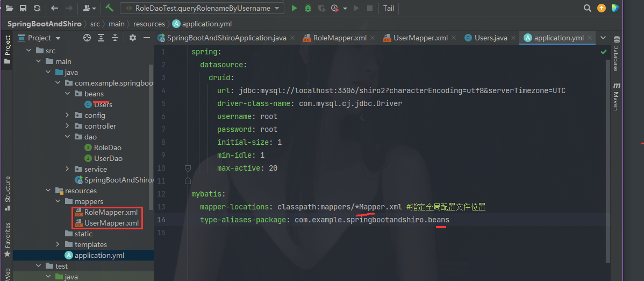Select UserMapper.xml in the project tree
Viewport: 644px width, 281px height.
(111, 223)
